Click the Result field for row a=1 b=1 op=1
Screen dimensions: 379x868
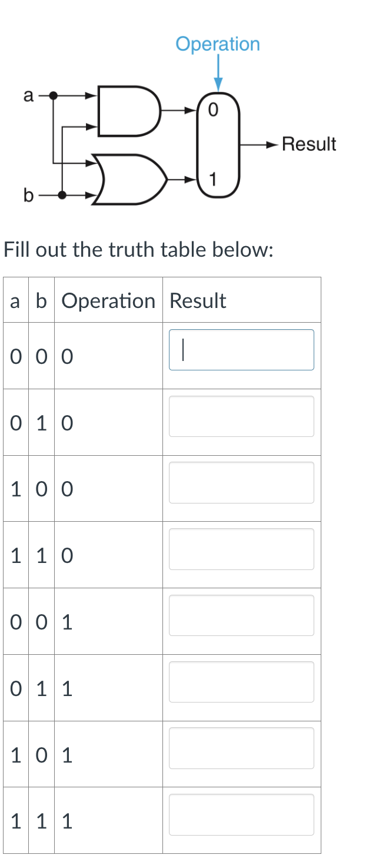(241, 814)
